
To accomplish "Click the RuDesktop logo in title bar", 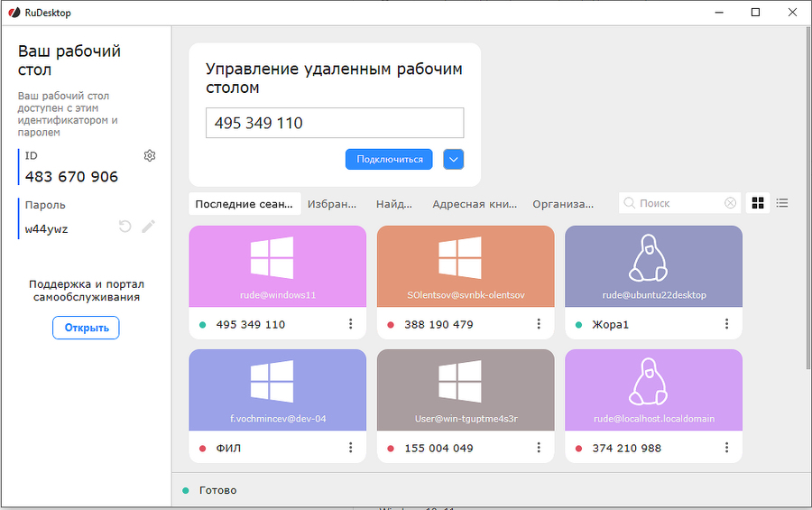I will point(14,13).
